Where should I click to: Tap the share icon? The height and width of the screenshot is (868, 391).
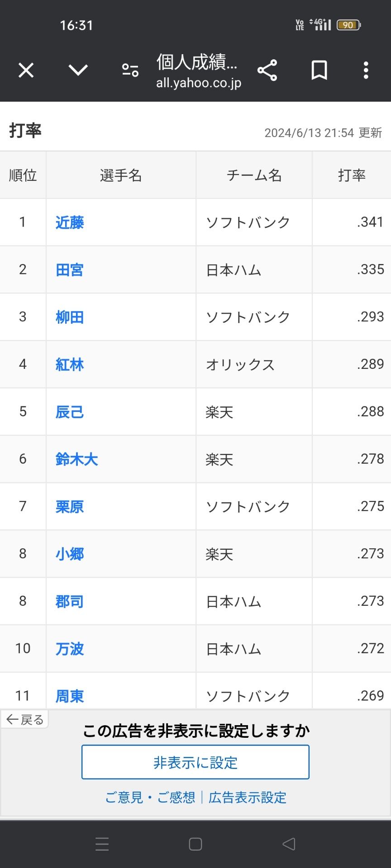coord(267,70)
